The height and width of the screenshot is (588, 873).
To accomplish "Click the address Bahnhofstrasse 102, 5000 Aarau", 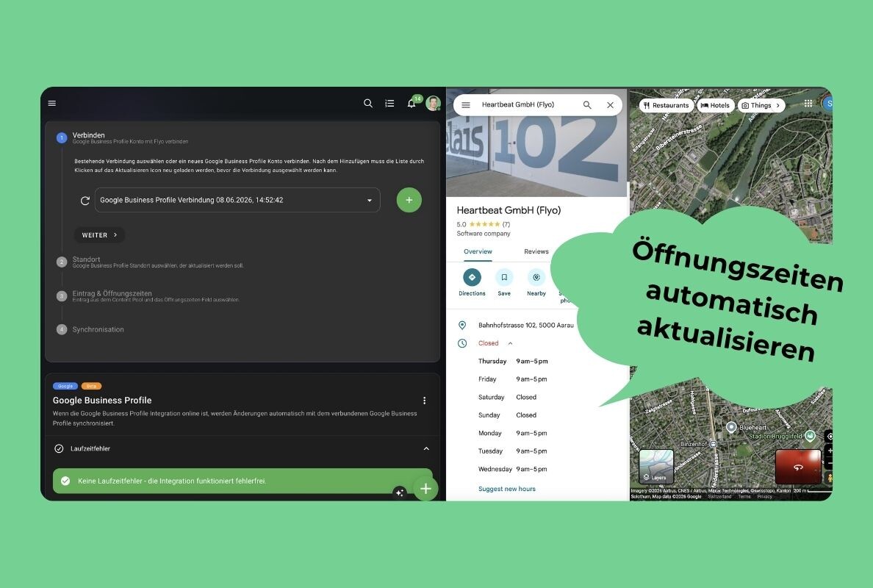I will click(525, 325).
